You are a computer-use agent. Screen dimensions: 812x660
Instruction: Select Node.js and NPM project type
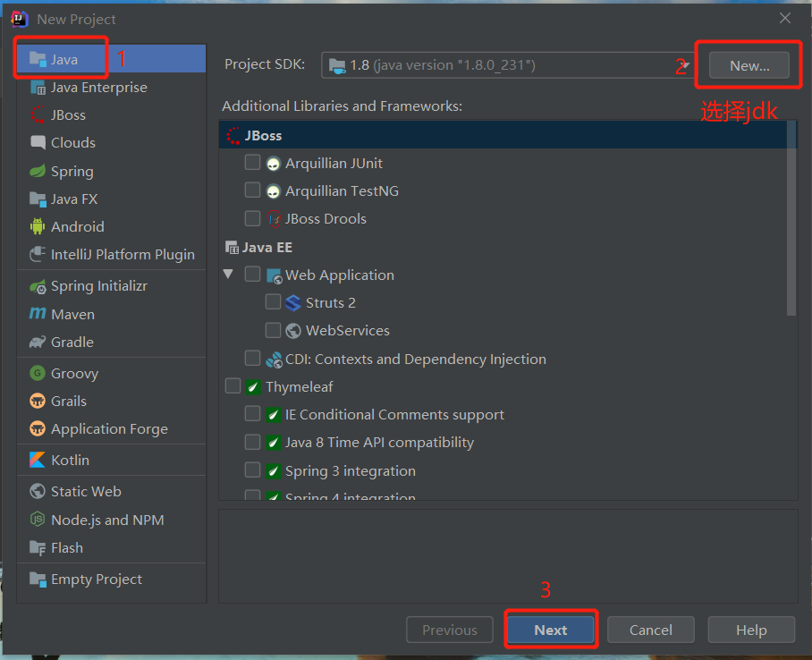point(112,520)
